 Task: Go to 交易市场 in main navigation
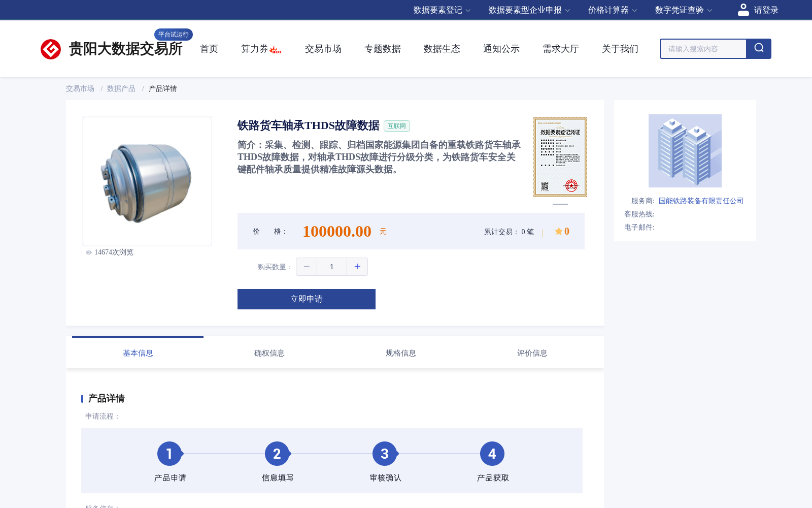(323, 49)
